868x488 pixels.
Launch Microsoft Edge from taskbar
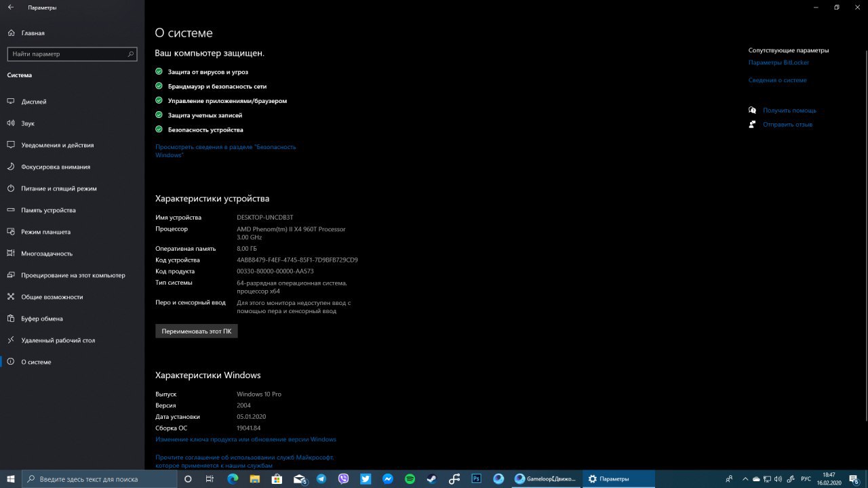coord(233,479)
